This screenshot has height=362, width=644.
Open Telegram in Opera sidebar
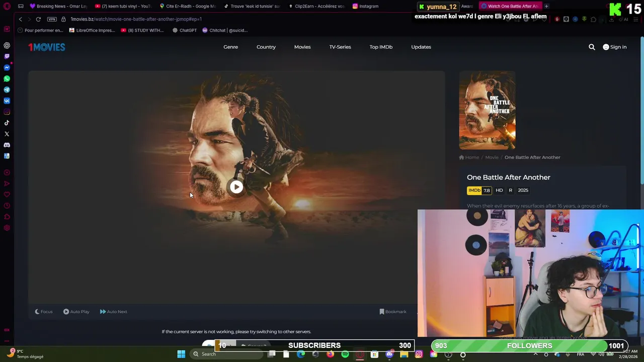click(x=7, y=89)
